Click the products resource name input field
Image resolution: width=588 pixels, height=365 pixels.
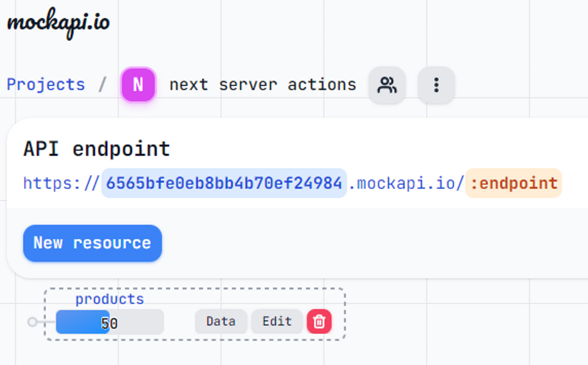point(109,299)
